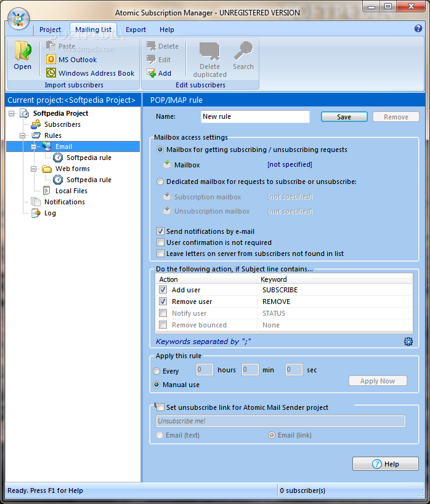
Task: Click the Delete duplicated icon
Action: [x=209, y=51]
